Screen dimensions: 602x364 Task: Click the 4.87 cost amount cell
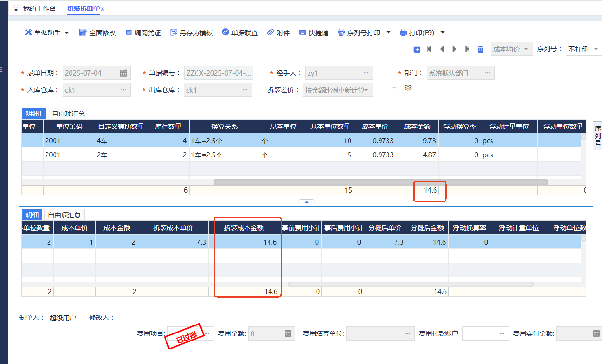click(x=417, y=155)
